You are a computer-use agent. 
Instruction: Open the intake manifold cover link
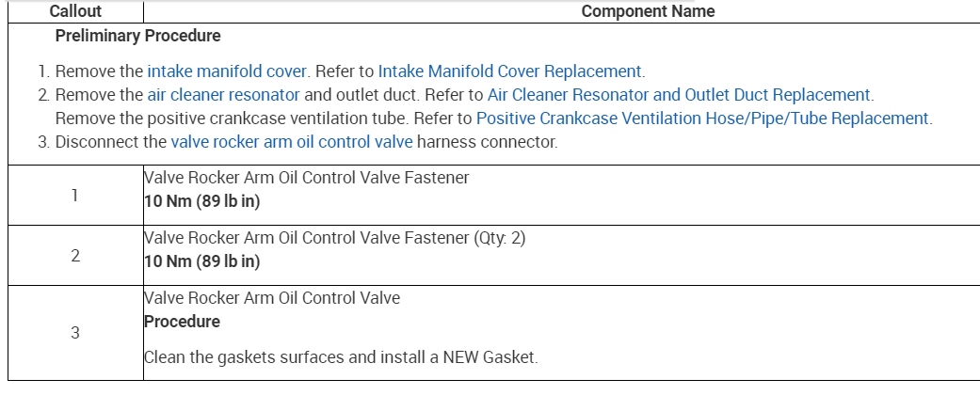tap(227, 71)
